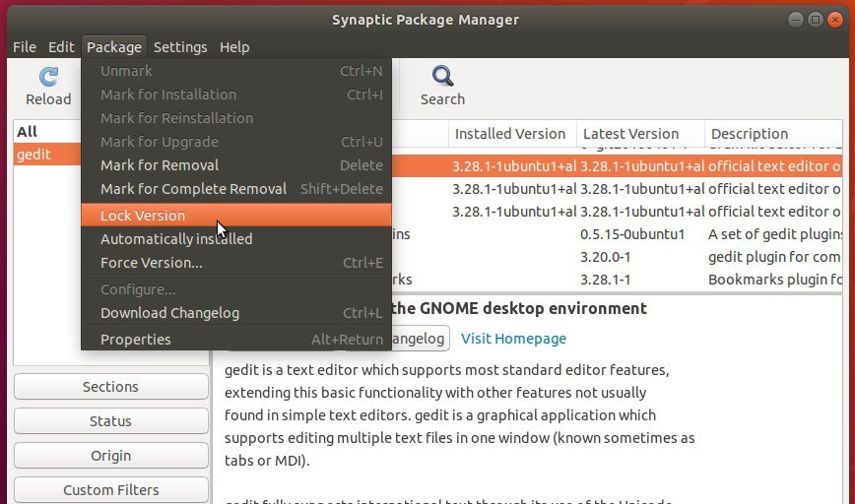Image resolution: width=855 pixels, height=504 pixels.
Task: Choose Download Changelog menu entry
Action: (236, 313)
